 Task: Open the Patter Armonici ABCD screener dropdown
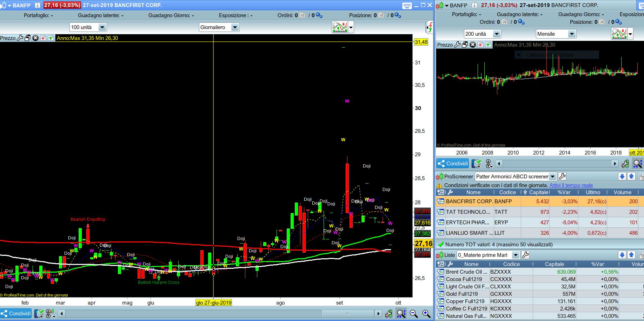tap(516, 177)
